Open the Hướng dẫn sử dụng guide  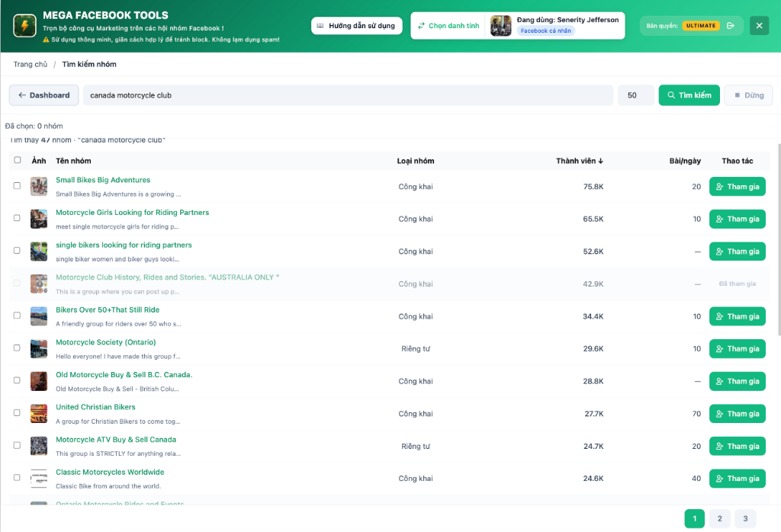[357, 25]
